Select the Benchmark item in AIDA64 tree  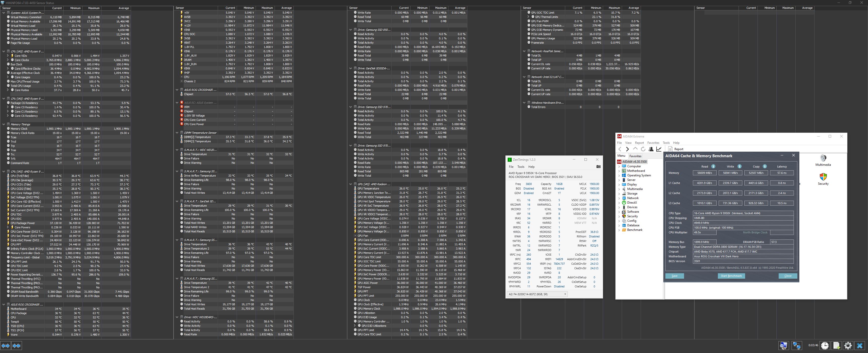635,230
